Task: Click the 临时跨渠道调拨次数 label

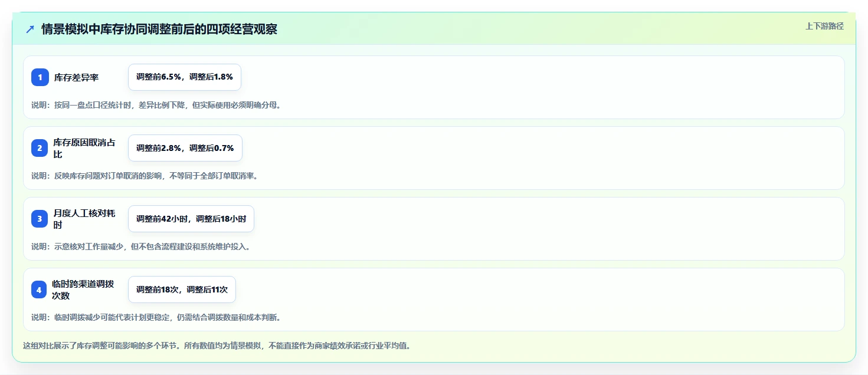Action: (x=84, y=290)
